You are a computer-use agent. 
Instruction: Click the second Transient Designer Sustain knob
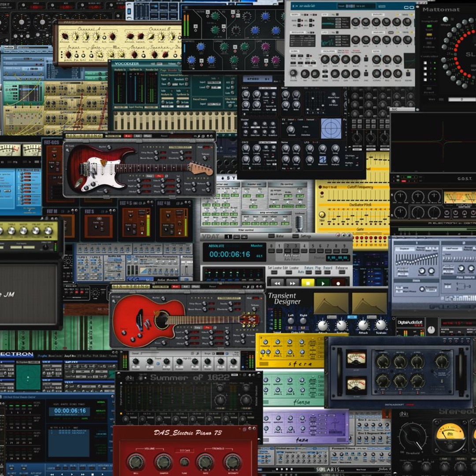click(381, 325)
